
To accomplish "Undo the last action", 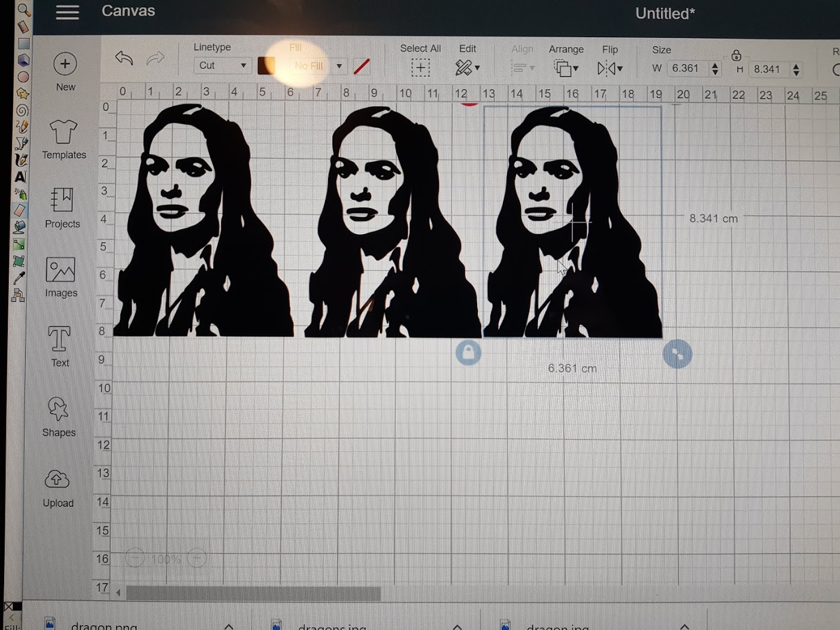I will (124, 58).
